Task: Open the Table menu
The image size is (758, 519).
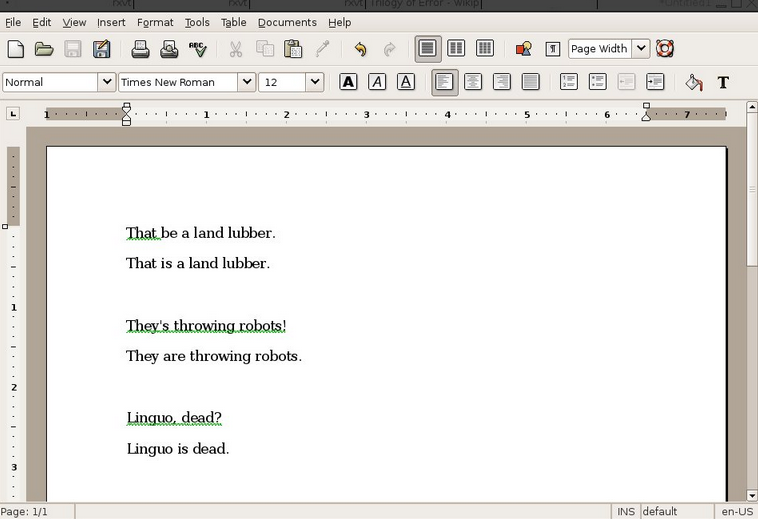Action: (x=233, y=22)
